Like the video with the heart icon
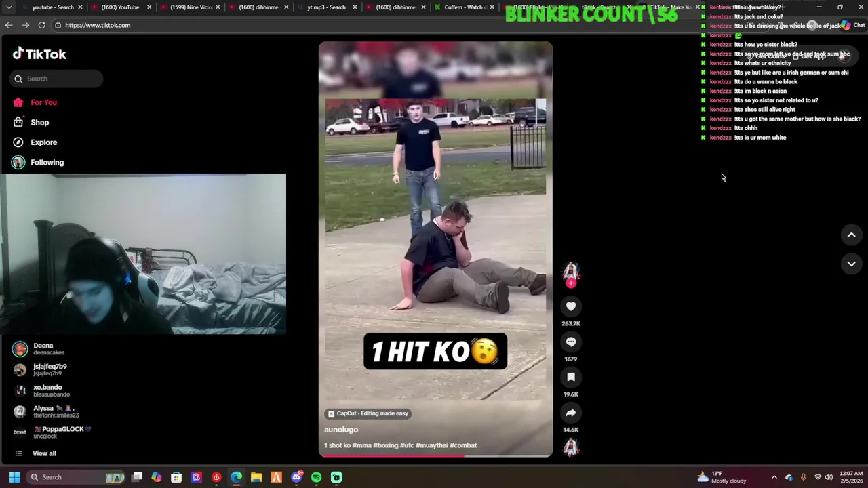 [x=571, y=306]
